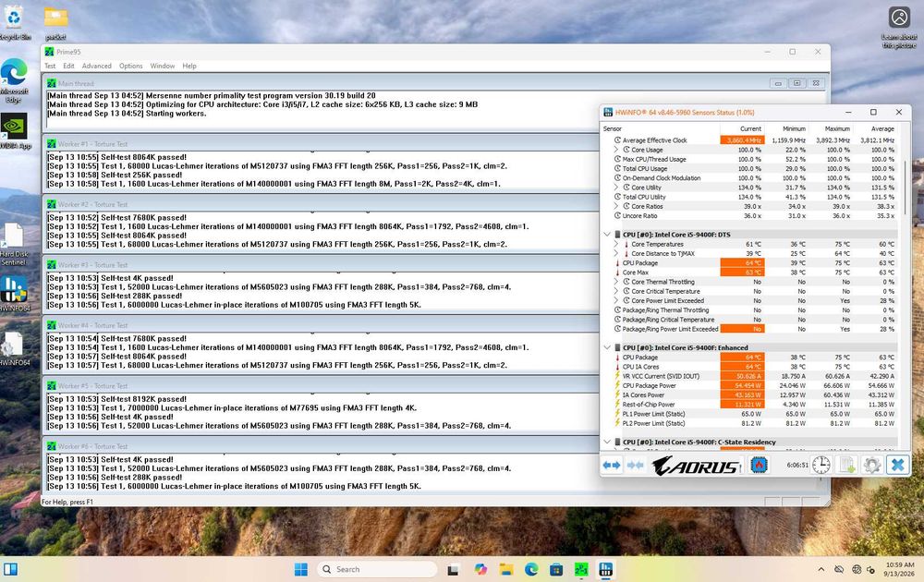Reset HWiNFO elapsed clock icon

(x=821, y=465)
